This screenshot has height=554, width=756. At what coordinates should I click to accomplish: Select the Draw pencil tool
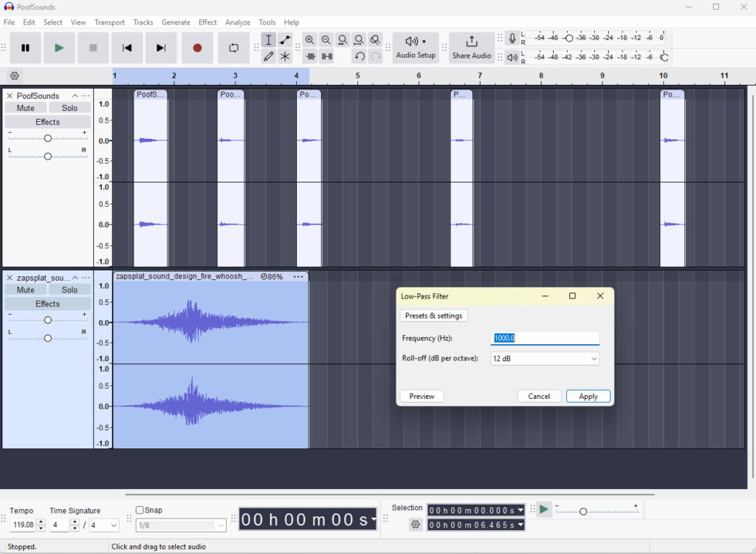[269, 56]
